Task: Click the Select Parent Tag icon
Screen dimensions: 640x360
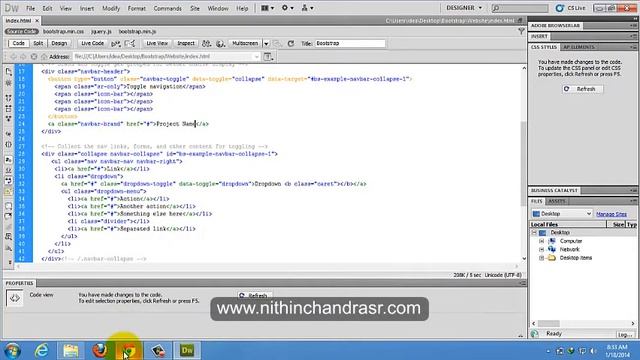Action: [x=9, y=134]
